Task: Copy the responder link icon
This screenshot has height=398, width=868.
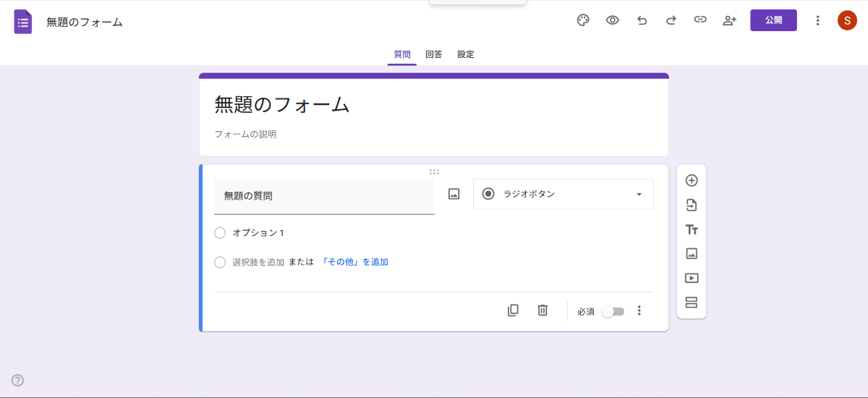Action: point(700,20)
